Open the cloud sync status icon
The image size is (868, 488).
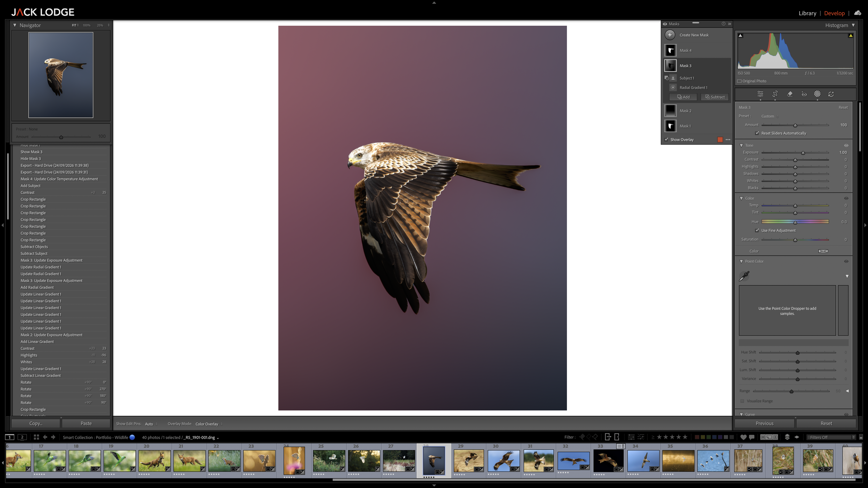(858, 13)
